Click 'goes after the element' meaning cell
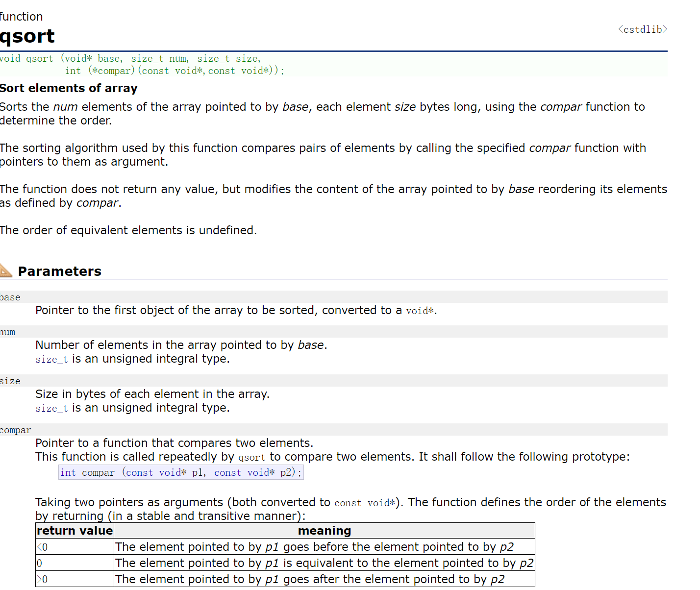The width and height of the screenshot is (700, 590). coord(325,579)
